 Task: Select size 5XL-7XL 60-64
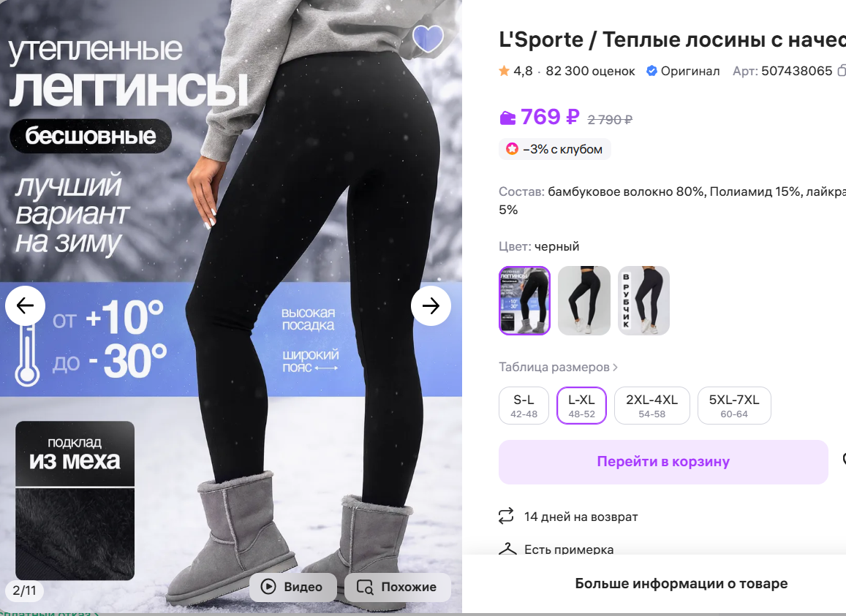pyautogui.click(x=734, y=406)
